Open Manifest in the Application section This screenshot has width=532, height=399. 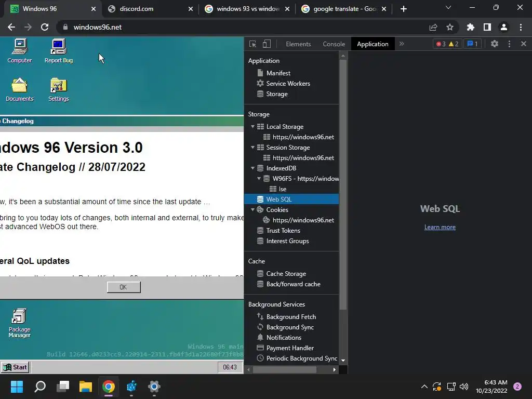278,73
